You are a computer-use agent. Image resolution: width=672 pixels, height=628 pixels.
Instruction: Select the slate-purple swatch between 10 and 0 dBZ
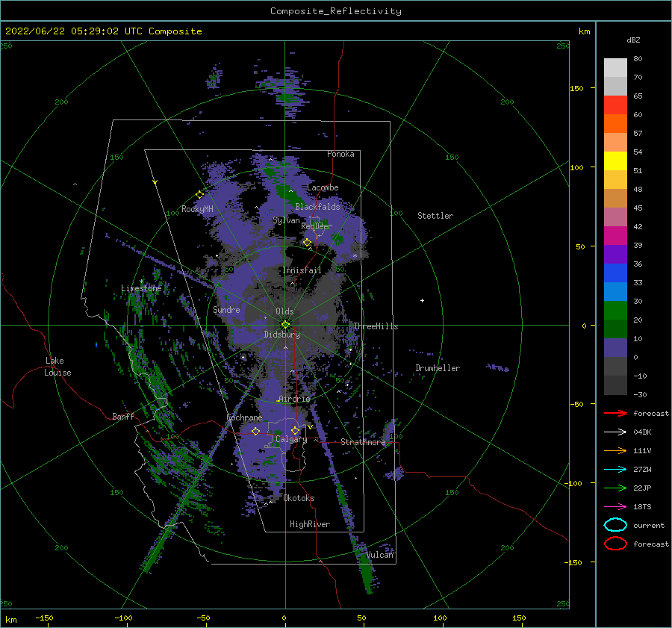(x=615, y=347)
